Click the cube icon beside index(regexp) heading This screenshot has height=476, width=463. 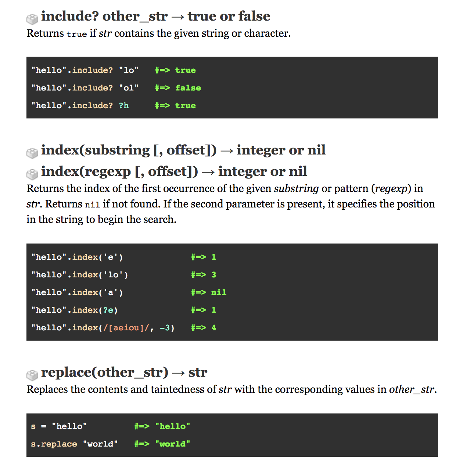coord(32,174)
